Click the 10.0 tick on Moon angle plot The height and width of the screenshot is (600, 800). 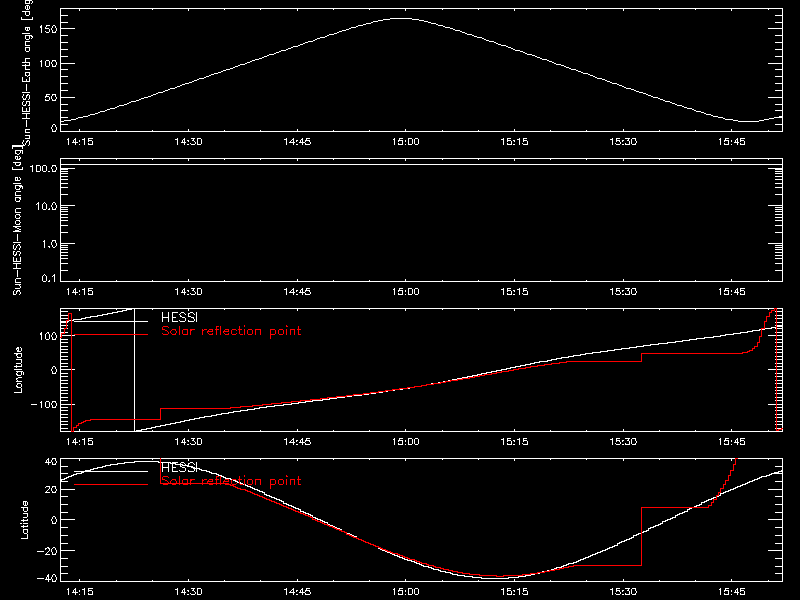pos(46,206)
